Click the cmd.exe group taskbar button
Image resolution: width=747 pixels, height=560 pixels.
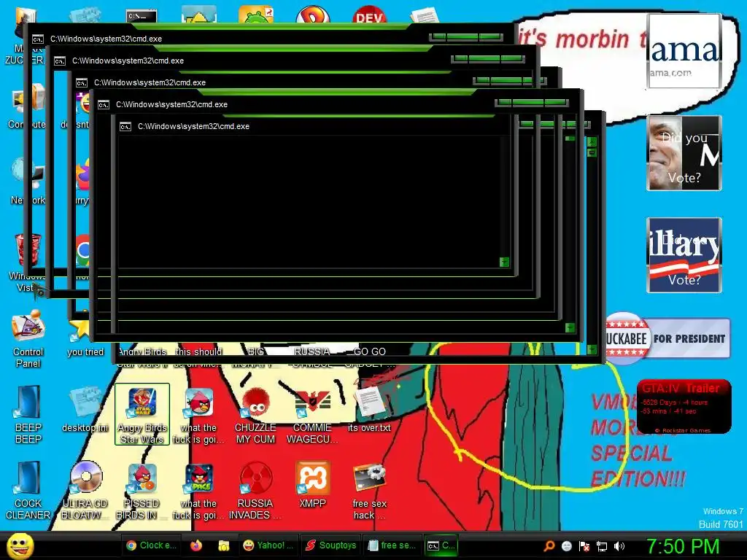click(x=441, y=545)
